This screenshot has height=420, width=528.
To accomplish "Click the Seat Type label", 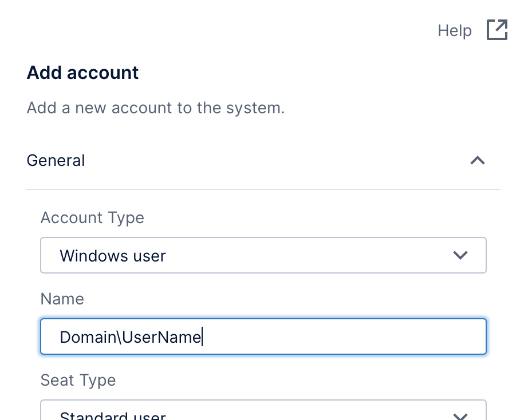I will point(78,381).
